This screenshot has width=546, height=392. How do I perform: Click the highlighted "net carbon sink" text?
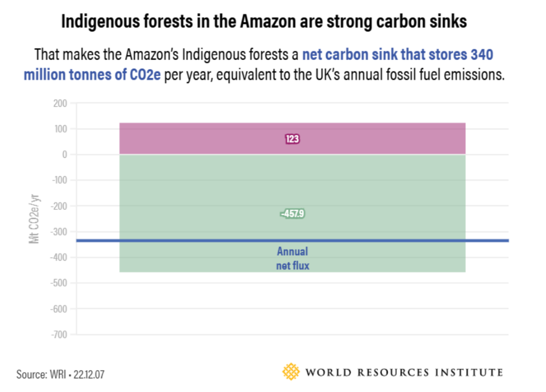pos(356,54)
